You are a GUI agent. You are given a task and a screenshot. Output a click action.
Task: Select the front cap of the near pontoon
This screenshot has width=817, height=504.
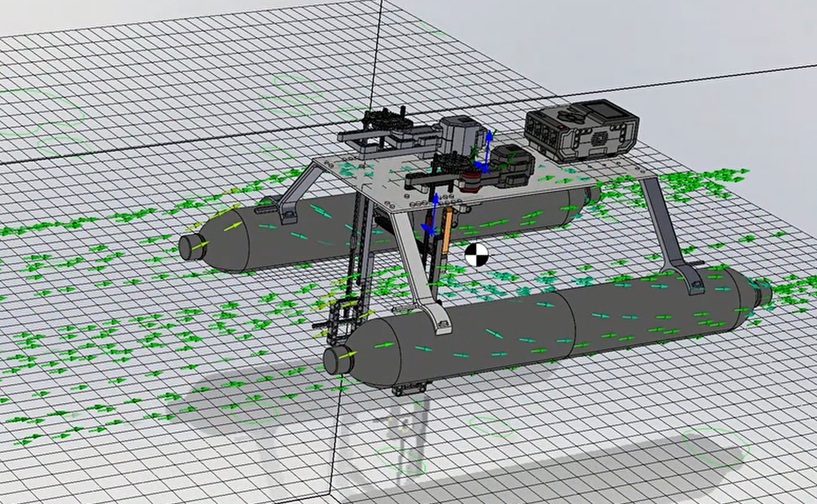337,359
